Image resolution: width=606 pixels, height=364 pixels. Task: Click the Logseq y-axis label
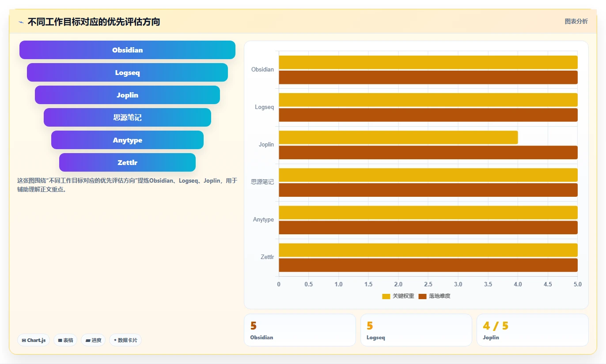tap(264, 107)
